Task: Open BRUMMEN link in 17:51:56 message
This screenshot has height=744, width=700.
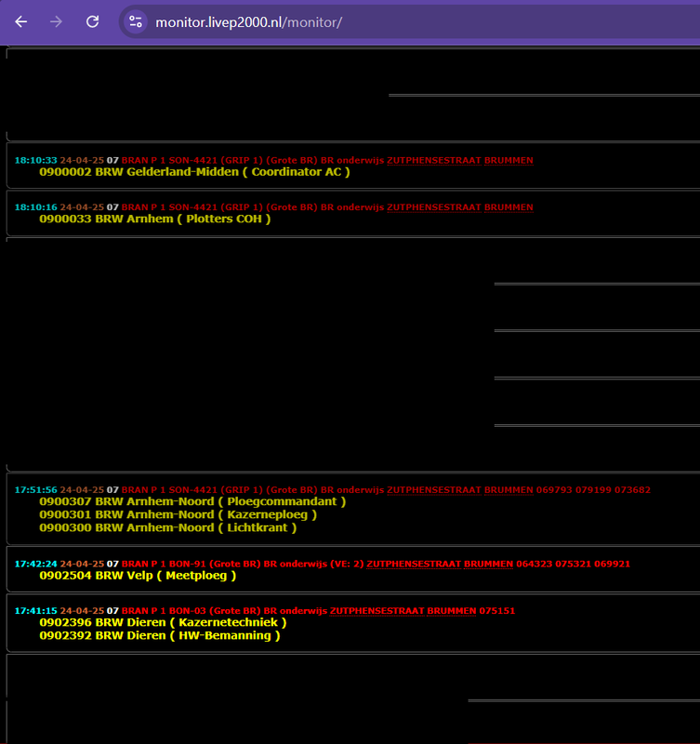Action: (x=508, y=490)
